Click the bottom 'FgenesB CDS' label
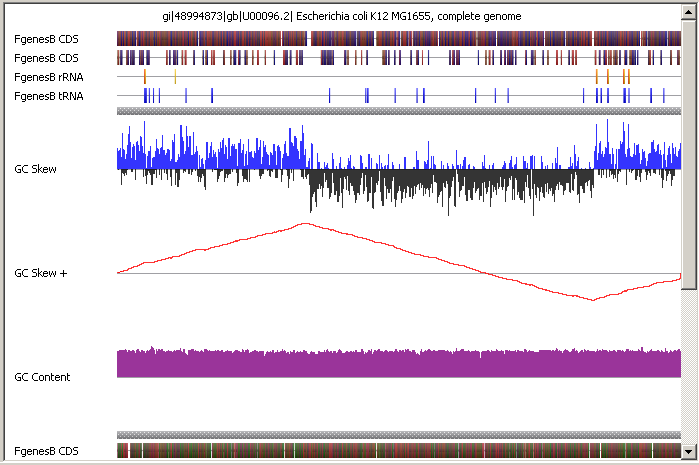Viewport: 699px width, 465px height. pos(46,451)
